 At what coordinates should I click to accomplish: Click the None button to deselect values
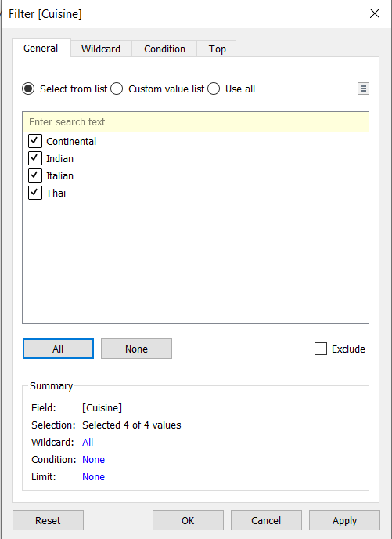(x=136, y=349)
